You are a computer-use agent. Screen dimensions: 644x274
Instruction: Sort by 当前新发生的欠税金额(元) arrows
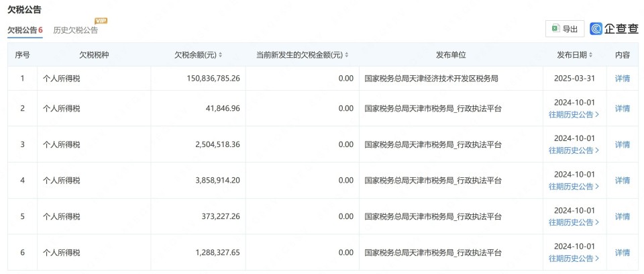point(347,55)
